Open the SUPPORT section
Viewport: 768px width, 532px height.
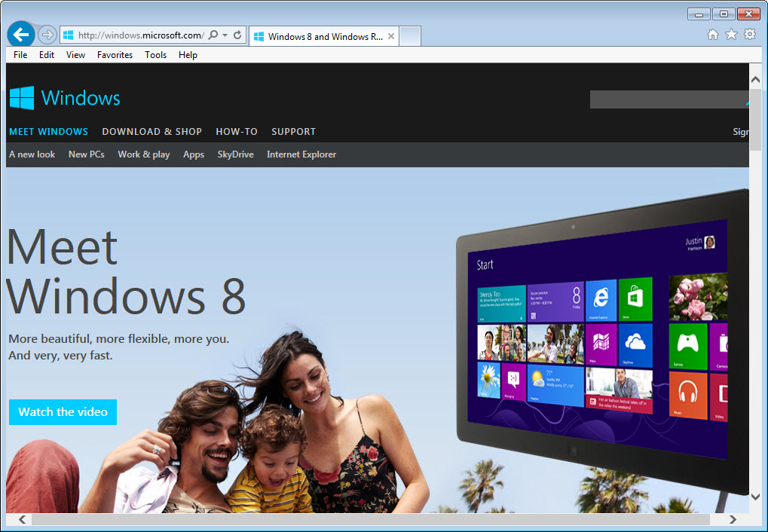point(293,132)
